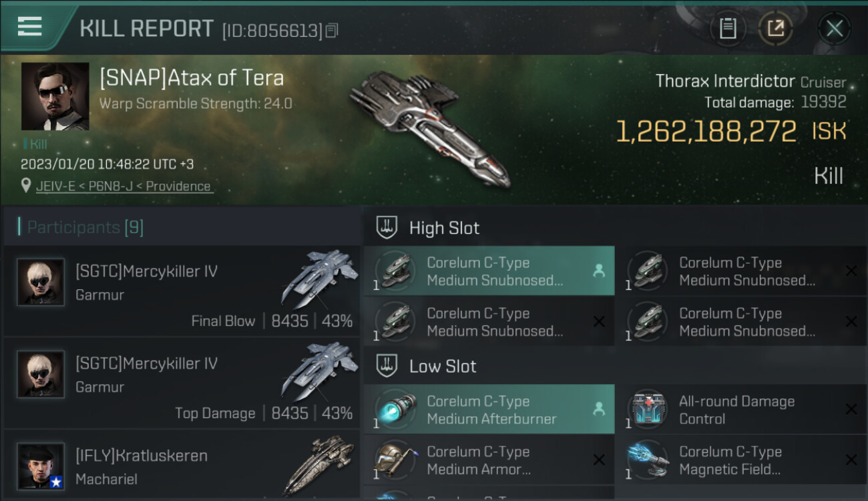Screen dimensions: 868x501
Task: Click the clipboard report icon
Action: pos(728,28)
